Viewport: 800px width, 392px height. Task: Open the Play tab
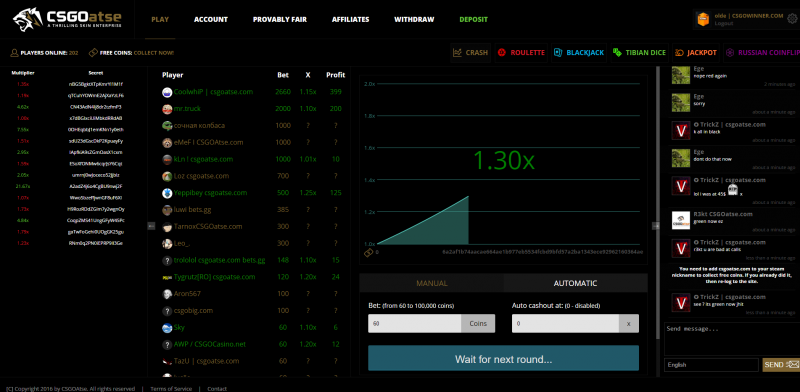coord(160,19)
